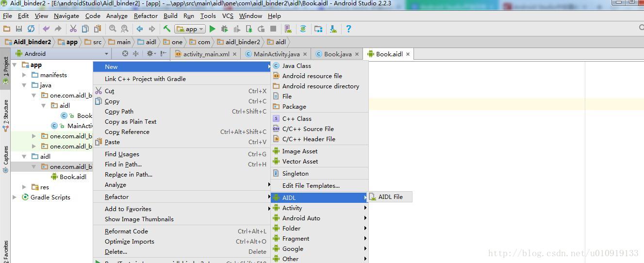Start debugging with the bug icon
644x263 pixels.
coord(225,29)
